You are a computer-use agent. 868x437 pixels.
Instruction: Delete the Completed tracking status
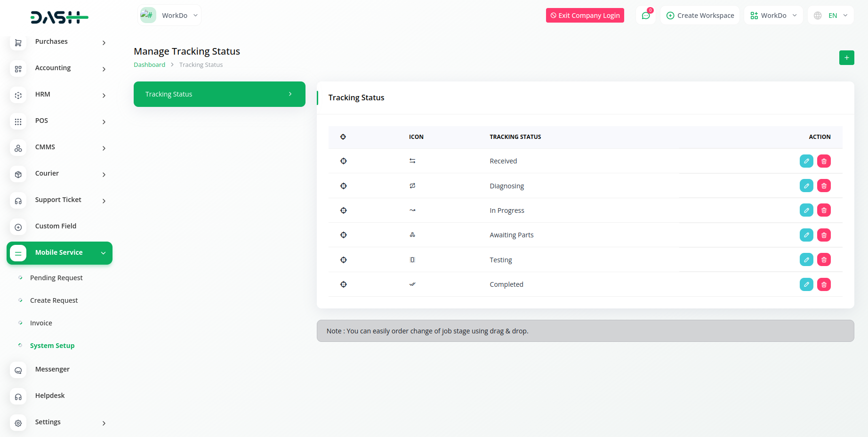pos(823,284)
